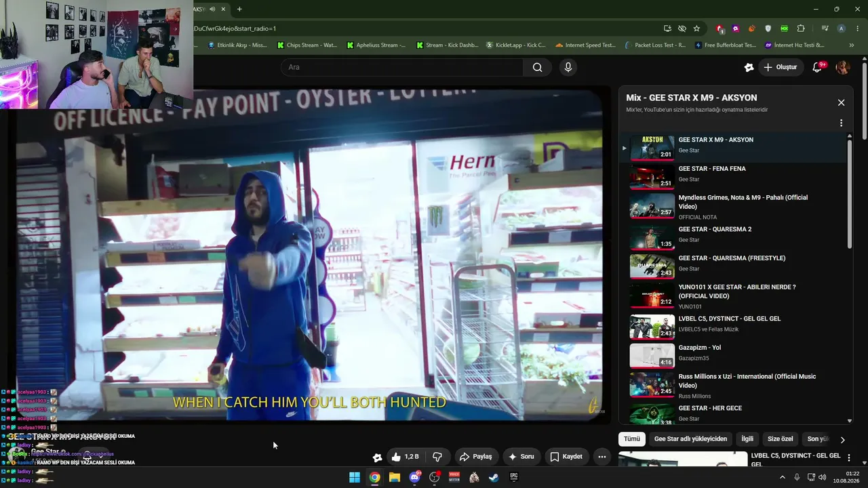Open Chrome's three-dot menu
This screenshot has width=868, height=488.
(858, 28)
